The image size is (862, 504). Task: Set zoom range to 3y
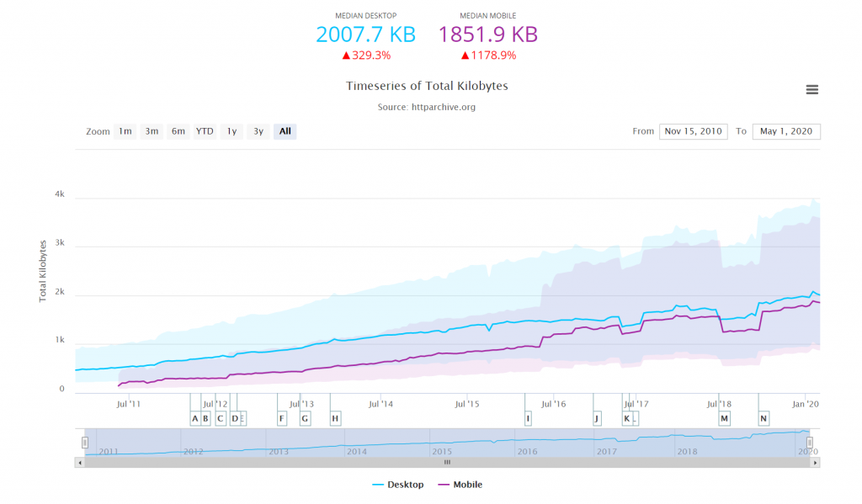tap(258, 131)
